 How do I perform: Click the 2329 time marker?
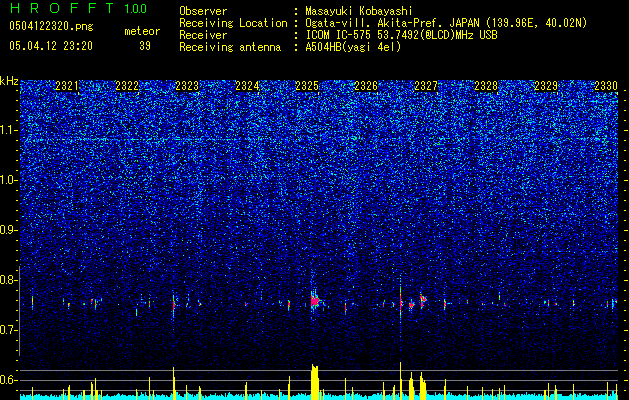coord(546,86)
